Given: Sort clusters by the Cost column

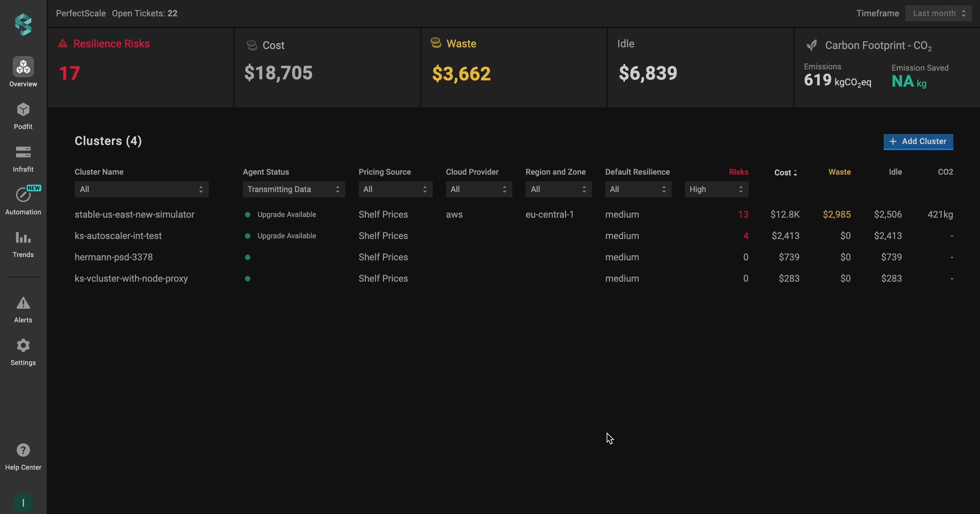Looking at the screenshot, I should 785,172.
